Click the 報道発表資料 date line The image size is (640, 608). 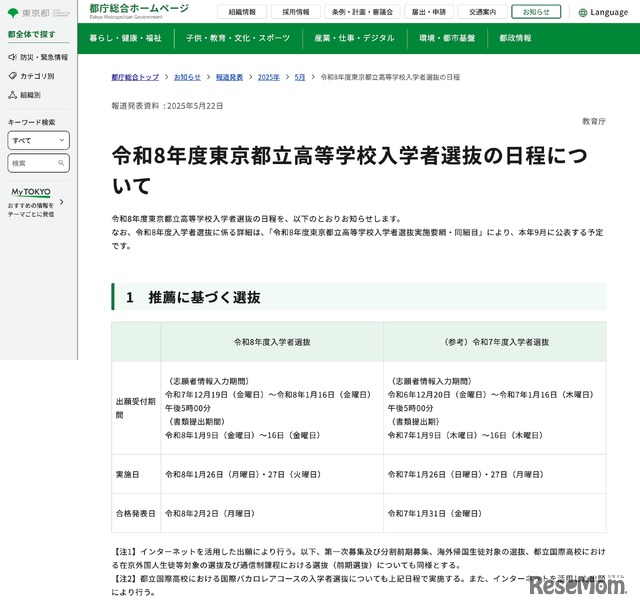(167, 106)
